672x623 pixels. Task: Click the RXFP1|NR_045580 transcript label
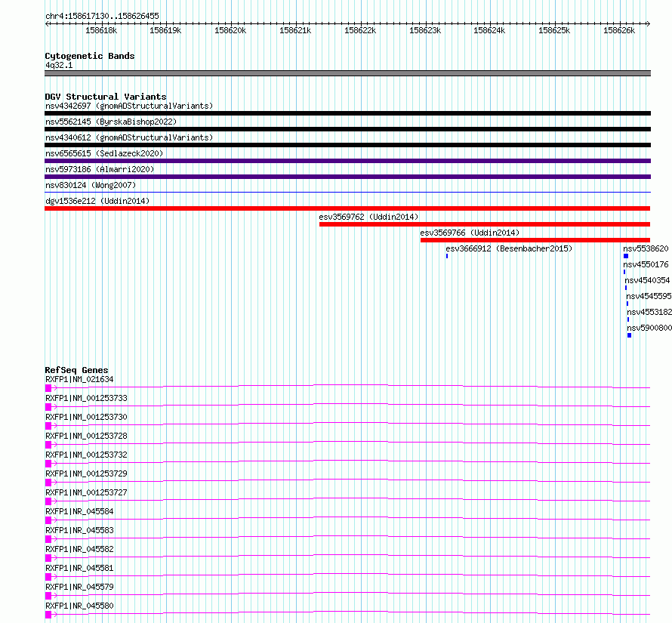pyautogui.click(x=80, y=606)
